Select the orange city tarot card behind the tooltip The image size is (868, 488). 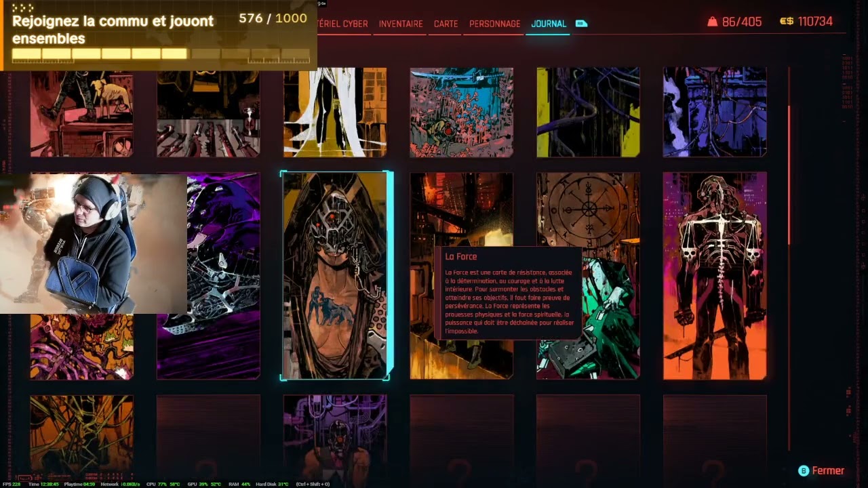[461, 276]
